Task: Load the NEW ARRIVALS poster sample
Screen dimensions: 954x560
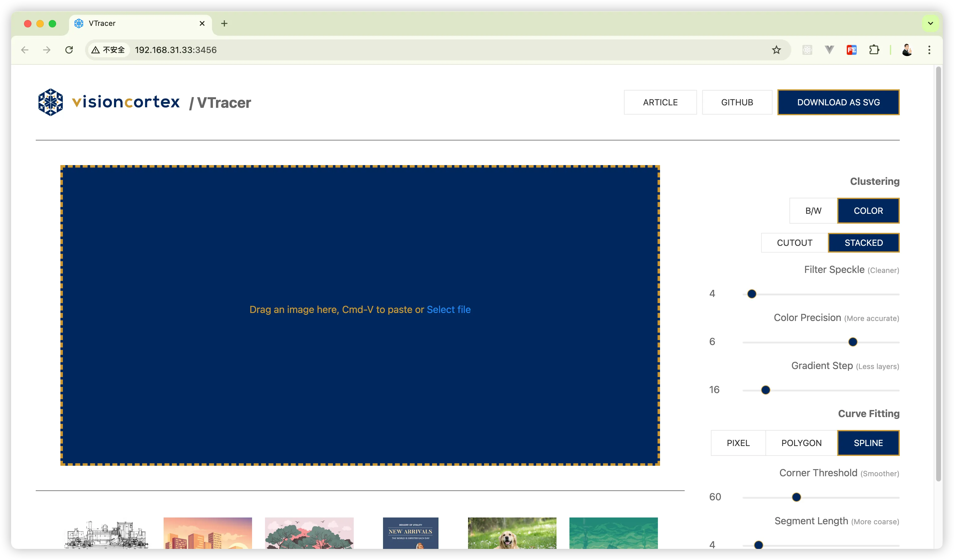Action: tap(411, 533)
